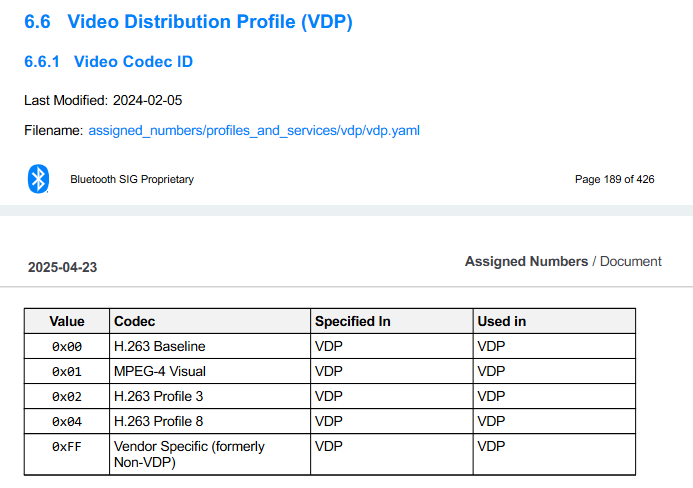
Task: Click the Page 189 of 426 text
Action: coord(614,179)
